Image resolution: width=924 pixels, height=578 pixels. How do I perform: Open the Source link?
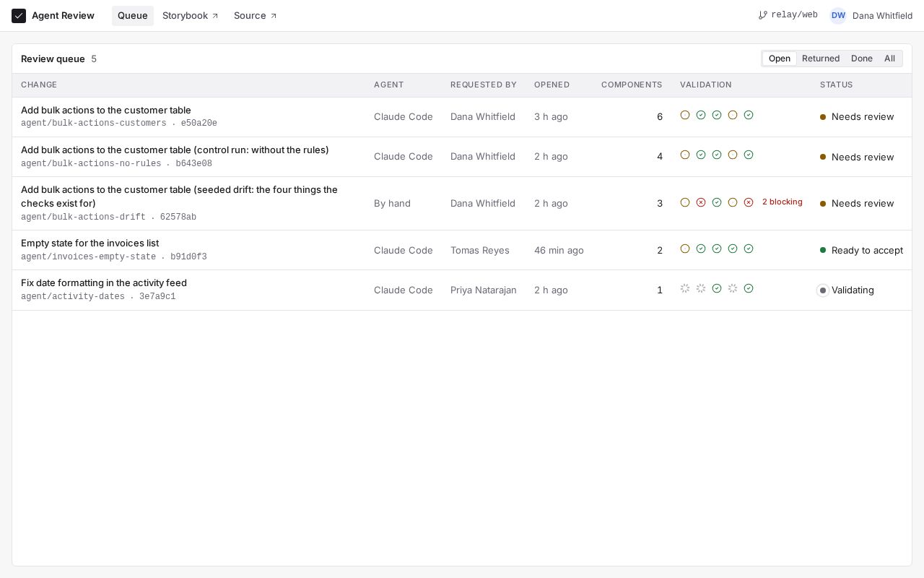click(256, 16)
